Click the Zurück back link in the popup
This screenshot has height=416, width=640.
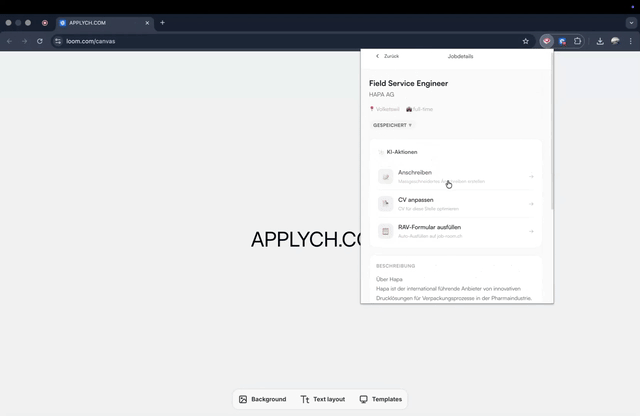point(387,56)
